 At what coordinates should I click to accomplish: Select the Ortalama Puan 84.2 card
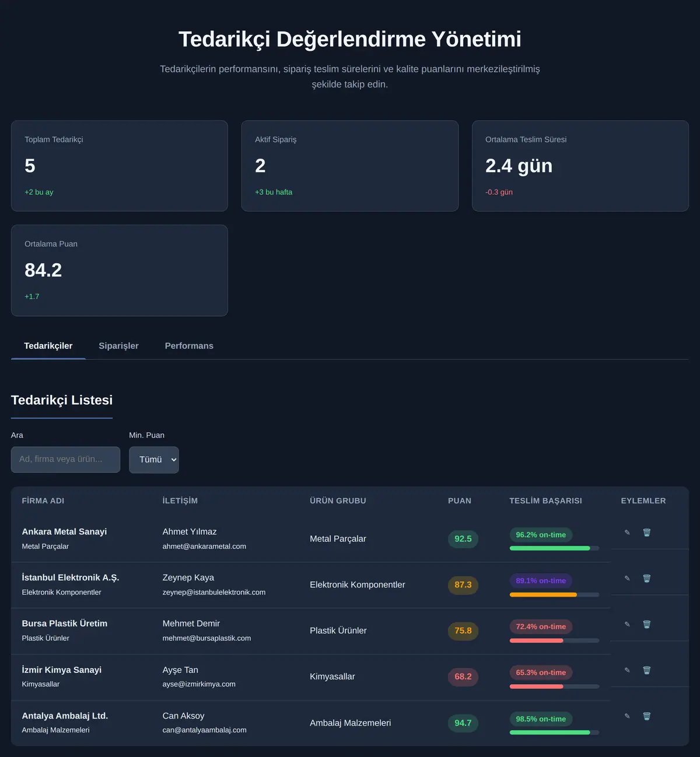click(119, 271)
